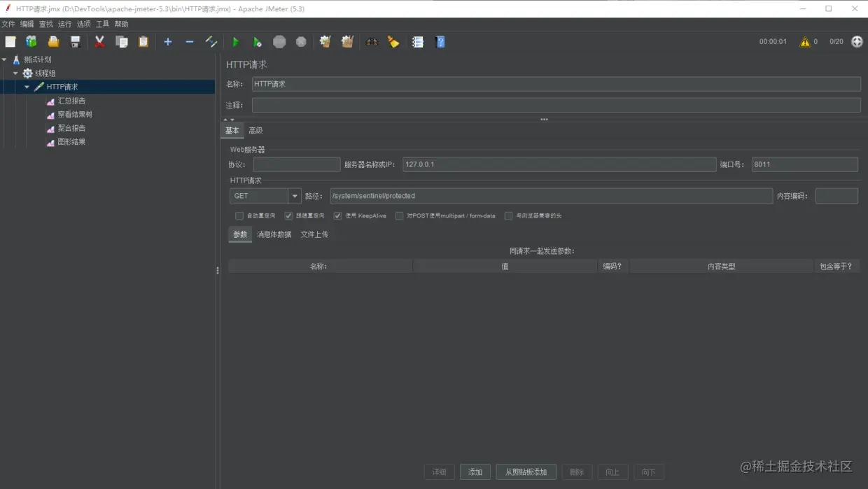
Task: Click the 添加 button
Action: click(x=475, y=472)
